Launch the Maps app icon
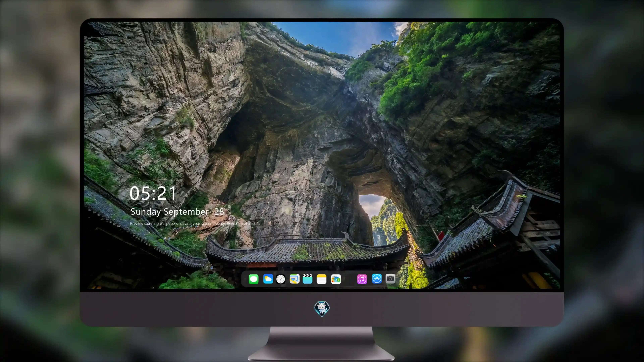644x362 pixels. click(294, 279)
